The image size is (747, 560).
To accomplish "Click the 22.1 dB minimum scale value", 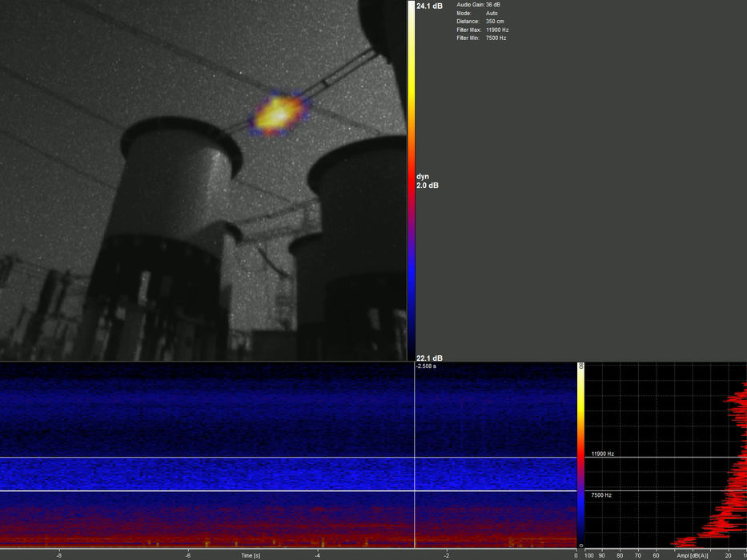I will (429, 358).
